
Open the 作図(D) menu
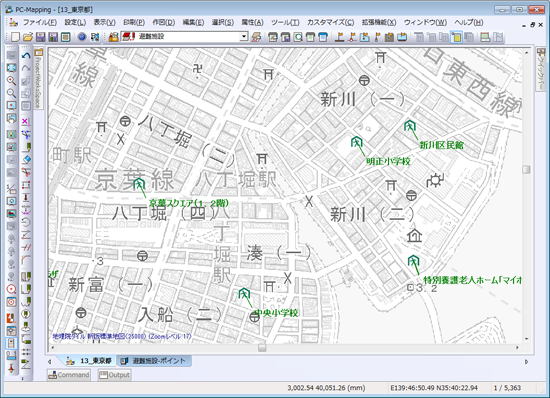pyautogui.click(x=163, y=22)
